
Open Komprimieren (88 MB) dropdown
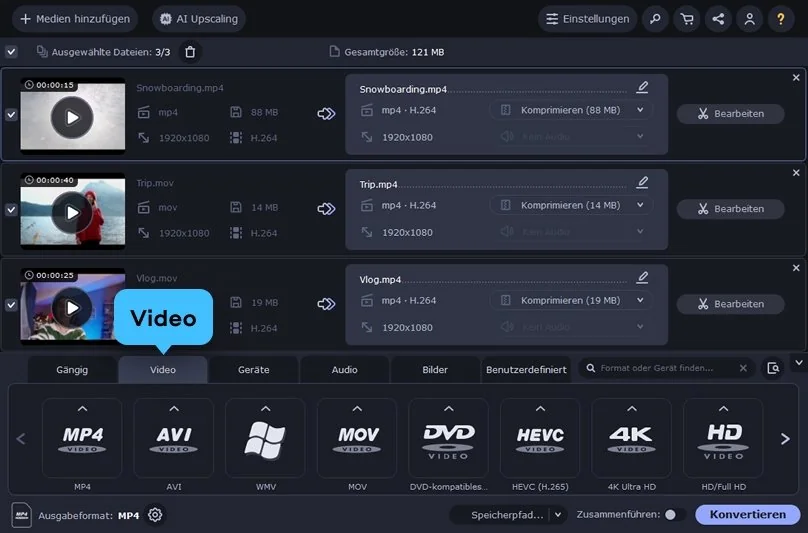(x=571, y=110)
